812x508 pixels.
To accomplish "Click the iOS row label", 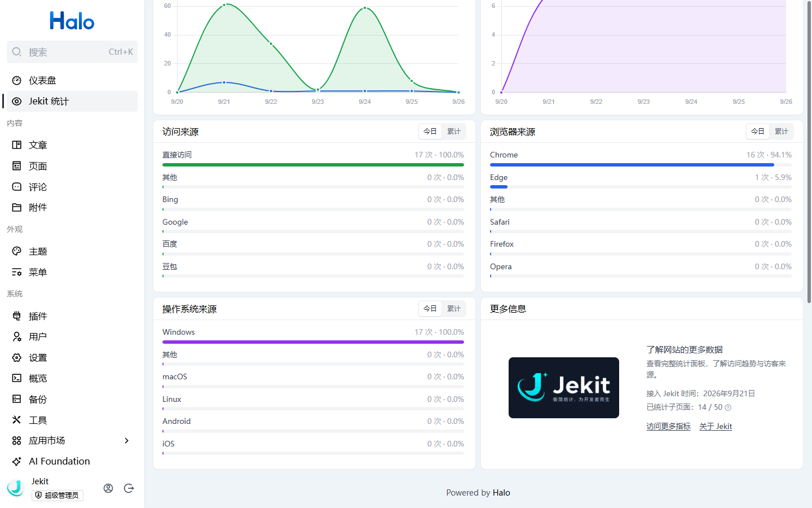I will [x=169, y=444].
